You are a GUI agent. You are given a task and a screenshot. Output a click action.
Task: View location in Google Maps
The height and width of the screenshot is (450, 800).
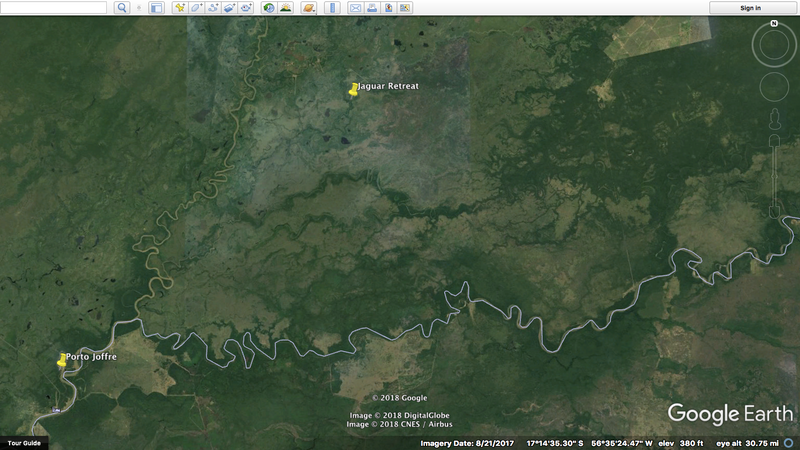click(x=405, y=8)
